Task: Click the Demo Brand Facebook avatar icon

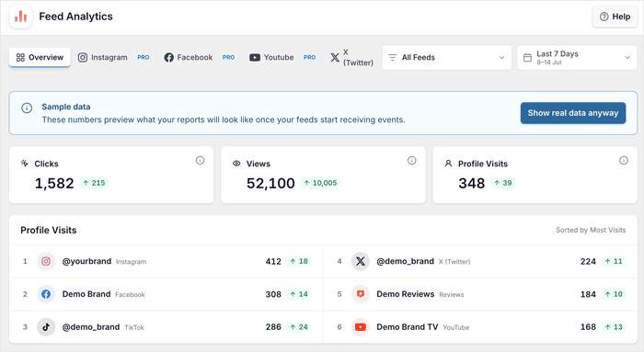Action: click(46, 294)
